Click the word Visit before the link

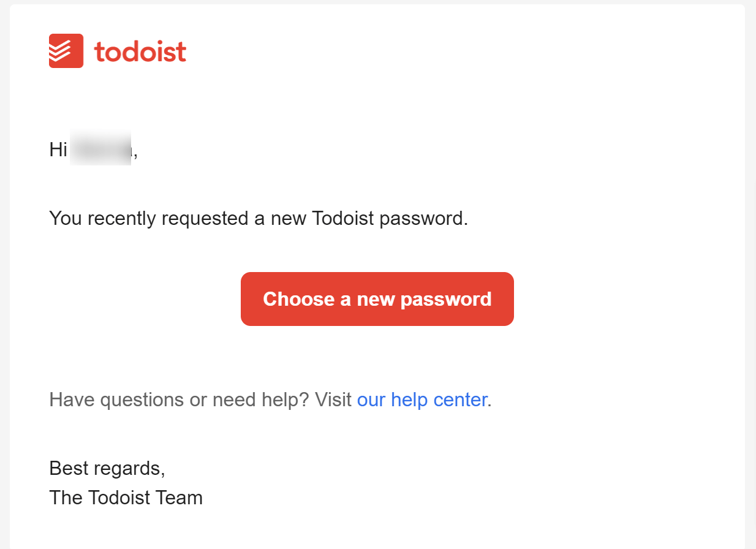click(333, 399)
